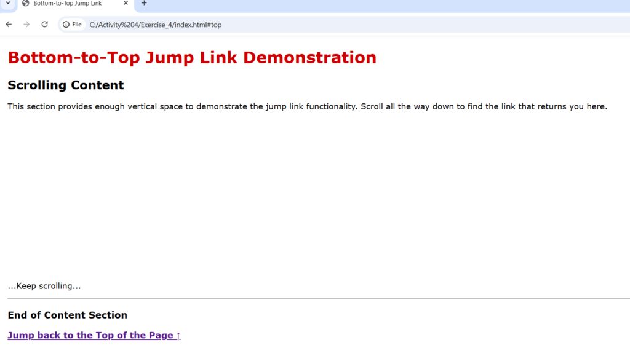
Task: Click the globe favicon on the tab
Action: [25, 3]
